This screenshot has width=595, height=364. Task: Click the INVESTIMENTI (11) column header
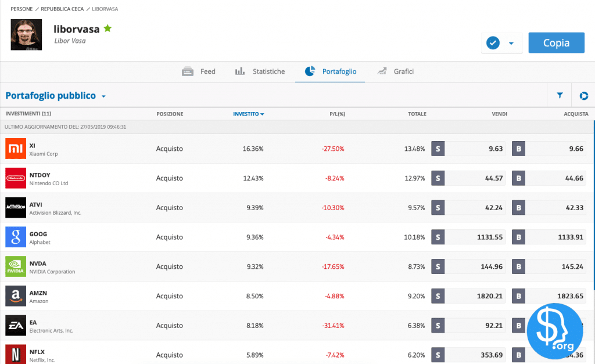coord(28,114)
